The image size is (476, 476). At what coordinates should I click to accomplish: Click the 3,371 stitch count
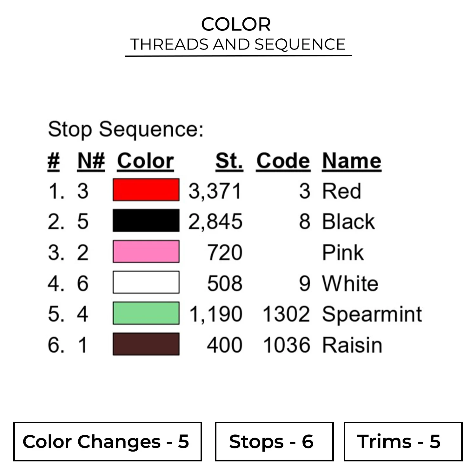coord(215,191)
